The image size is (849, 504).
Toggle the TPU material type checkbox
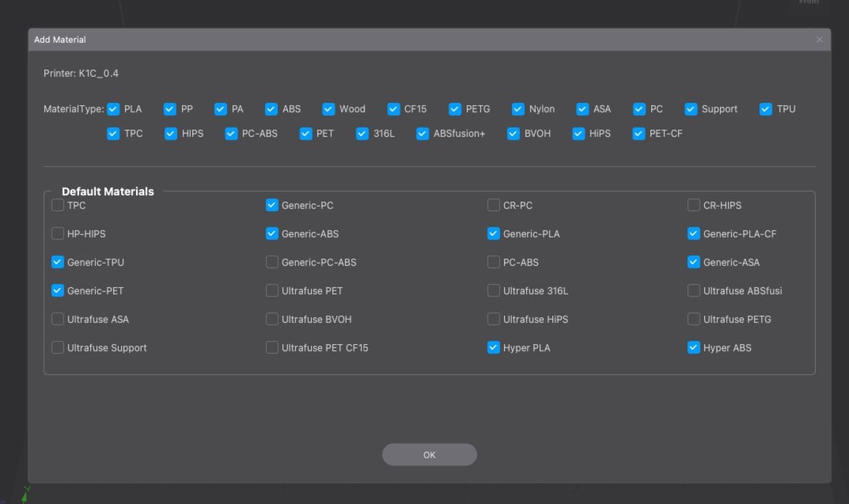pos(765,109)
